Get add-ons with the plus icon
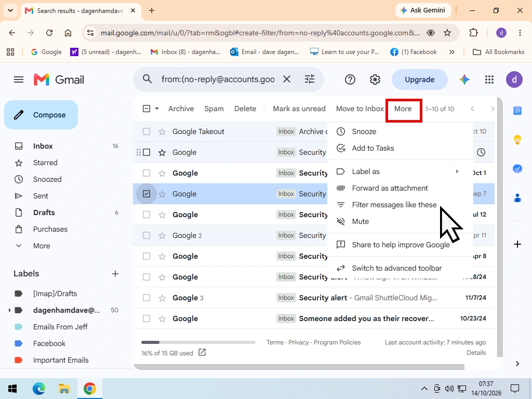The width and height of the screenshot is (532, 399). pyautogui.click(x=517, y=244)
